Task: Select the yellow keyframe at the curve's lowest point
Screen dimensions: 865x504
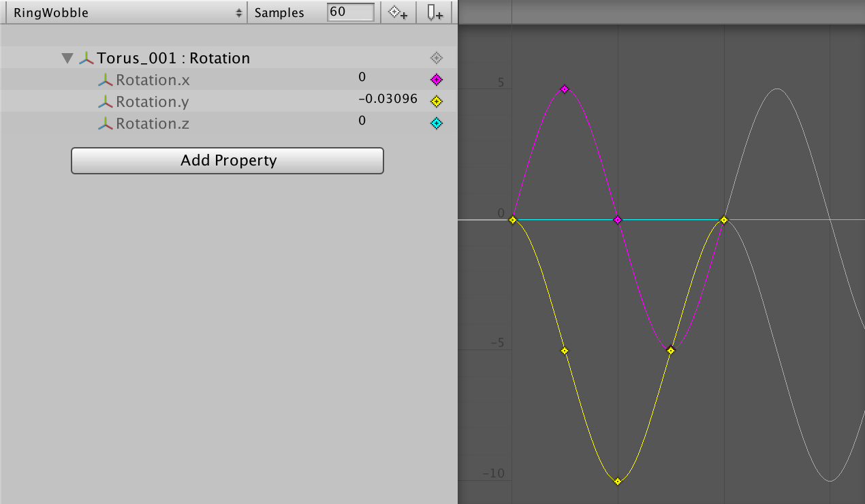Action: point(618,482)
